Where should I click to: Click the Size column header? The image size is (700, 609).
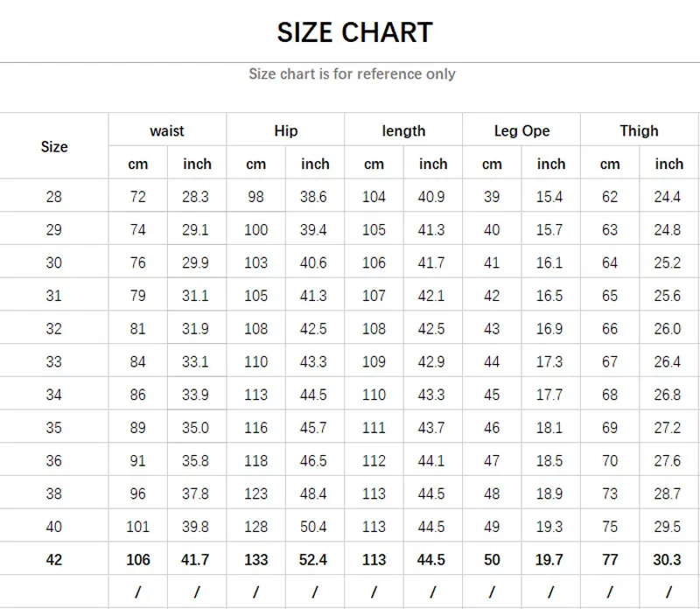pos(54,146)
